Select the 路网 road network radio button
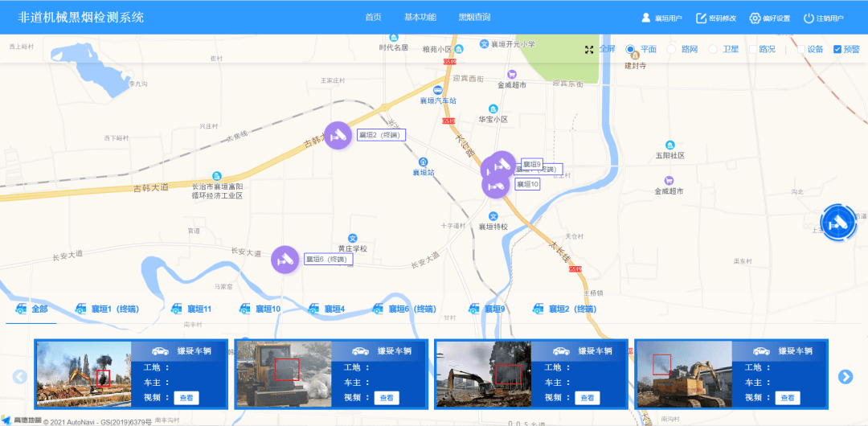The image size is (868, 426). [x=672, y=50]
